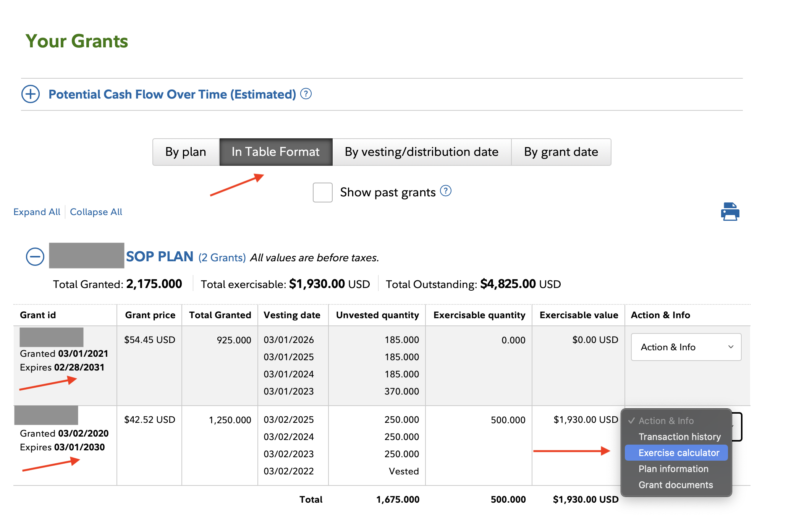
Task: Open the SOP PLAN heading link
Action: tap(160, 257)
